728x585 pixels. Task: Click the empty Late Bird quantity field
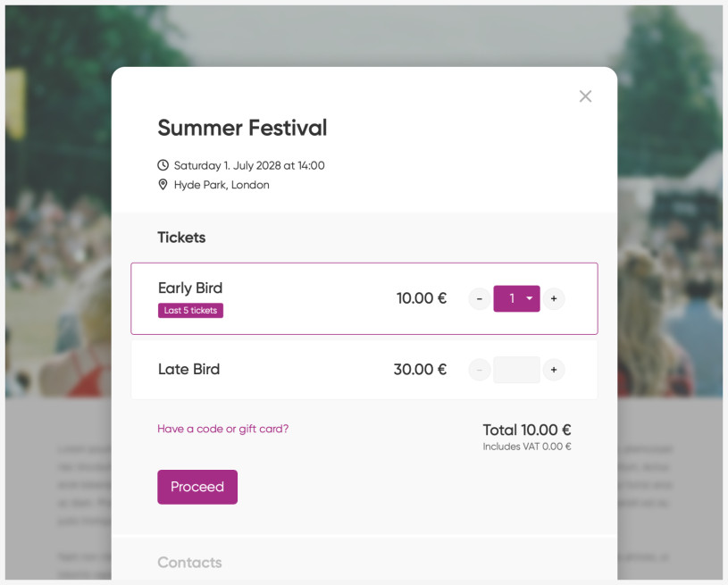pos(517,370)
